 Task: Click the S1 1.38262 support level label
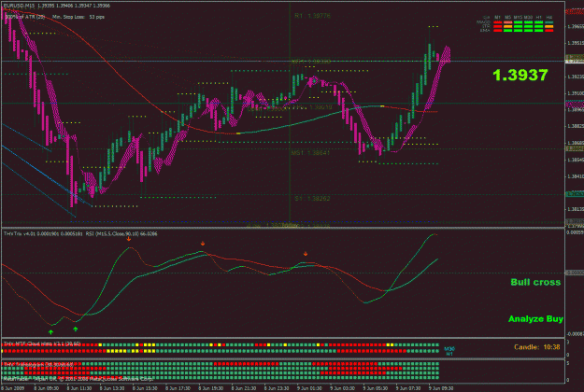point(312,199)
